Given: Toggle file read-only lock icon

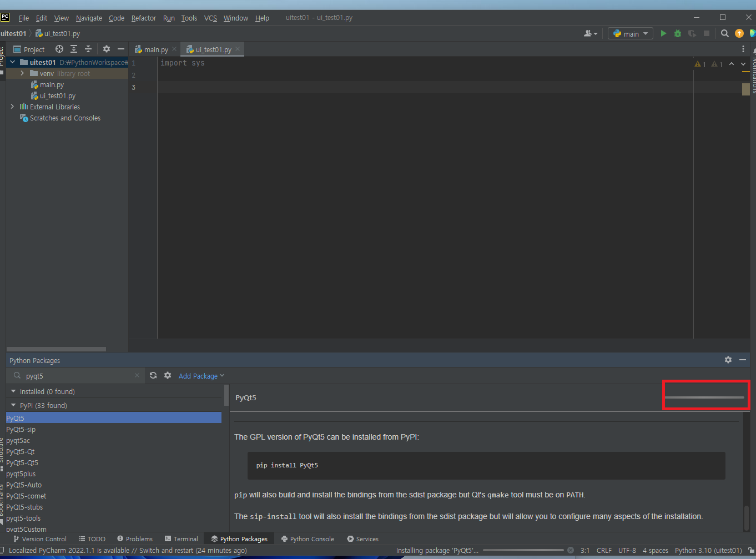Looking at the screenshot, I should click(x=752, y=550).
